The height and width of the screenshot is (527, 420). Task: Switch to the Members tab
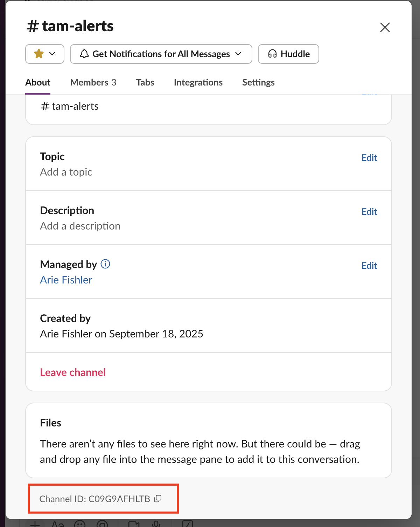click(x=93, y=82)
